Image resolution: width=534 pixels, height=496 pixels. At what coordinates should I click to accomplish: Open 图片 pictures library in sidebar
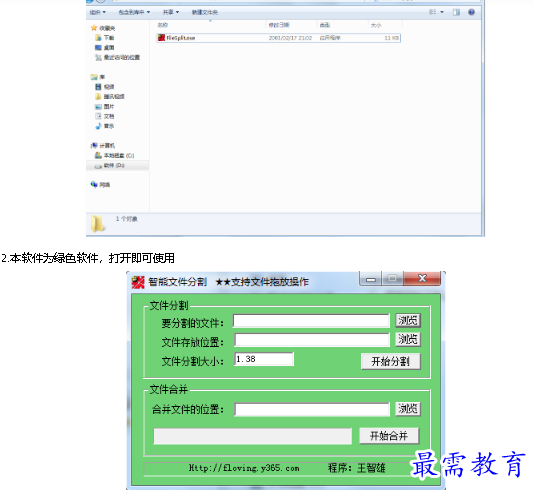coord(105,107)
